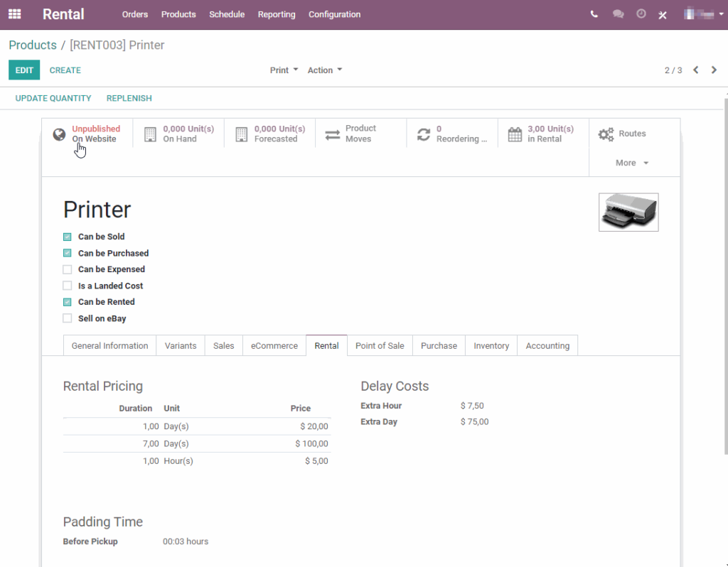
Task: Open Routes via the gears icon
Action: pos(606,134)
